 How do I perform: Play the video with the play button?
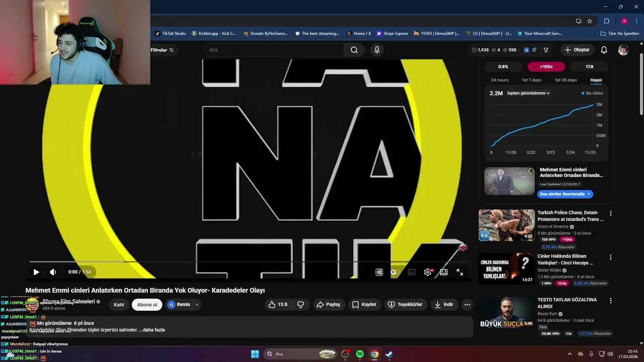(36, 272)
